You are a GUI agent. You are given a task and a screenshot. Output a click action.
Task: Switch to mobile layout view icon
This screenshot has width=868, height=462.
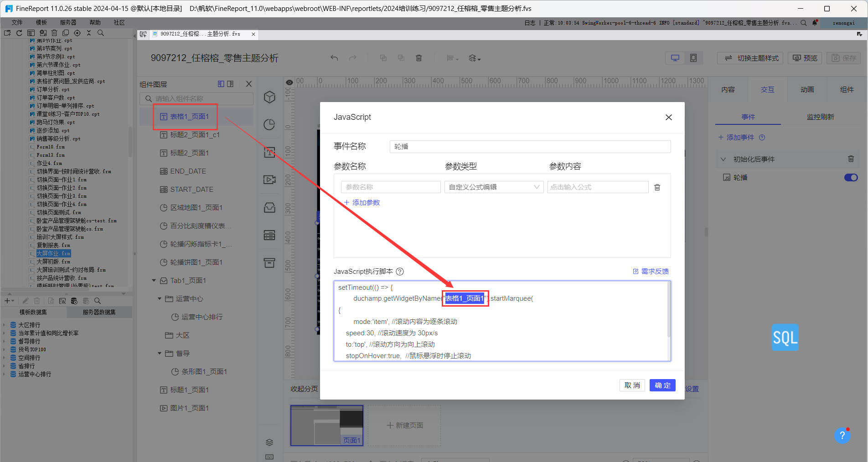click(x=693, y=58)
